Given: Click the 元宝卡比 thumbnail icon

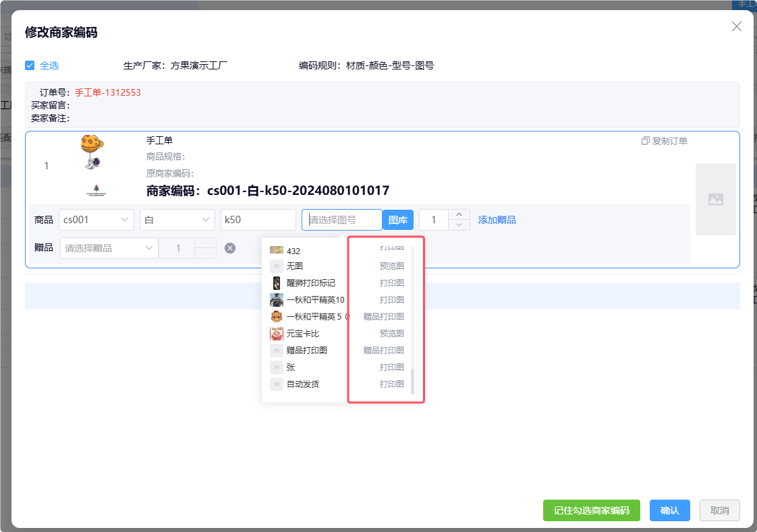Looking at the screenshot, I should 276,333.
